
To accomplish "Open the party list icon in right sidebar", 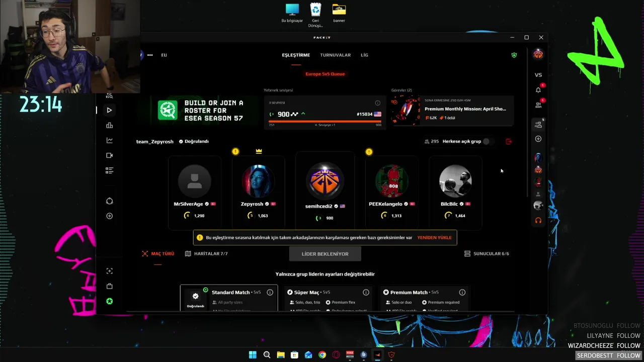I will pyautogui.click(x=538, y=124).
